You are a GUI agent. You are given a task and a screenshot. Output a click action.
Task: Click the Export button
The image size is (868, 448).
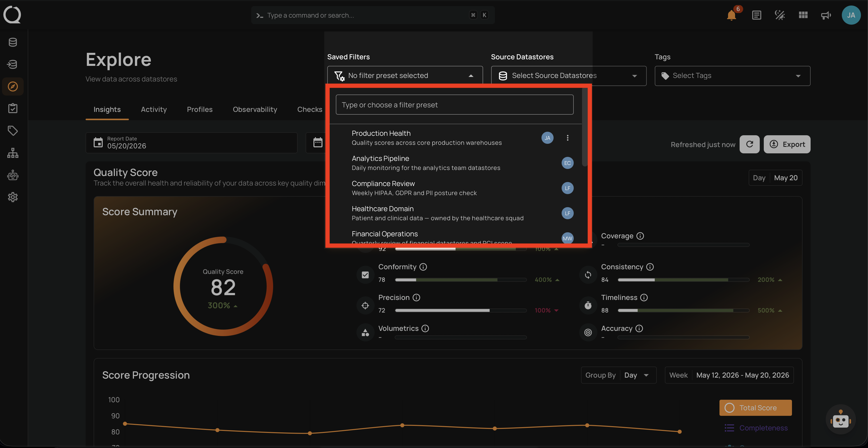click(x=787, y=144)
